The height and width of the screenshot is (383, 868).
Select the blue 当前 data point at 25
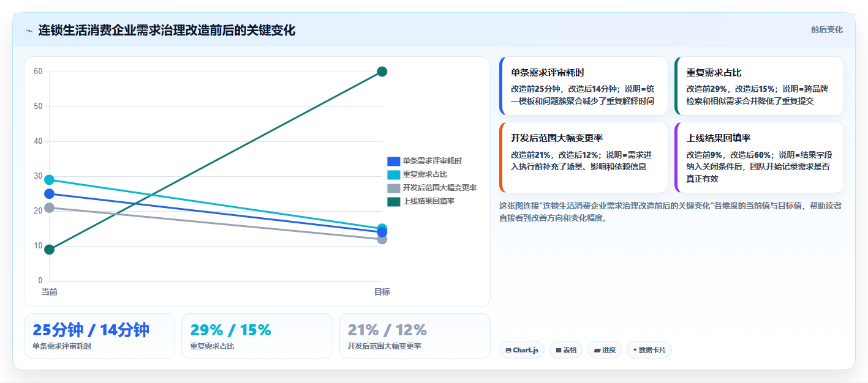click(50, 194)
